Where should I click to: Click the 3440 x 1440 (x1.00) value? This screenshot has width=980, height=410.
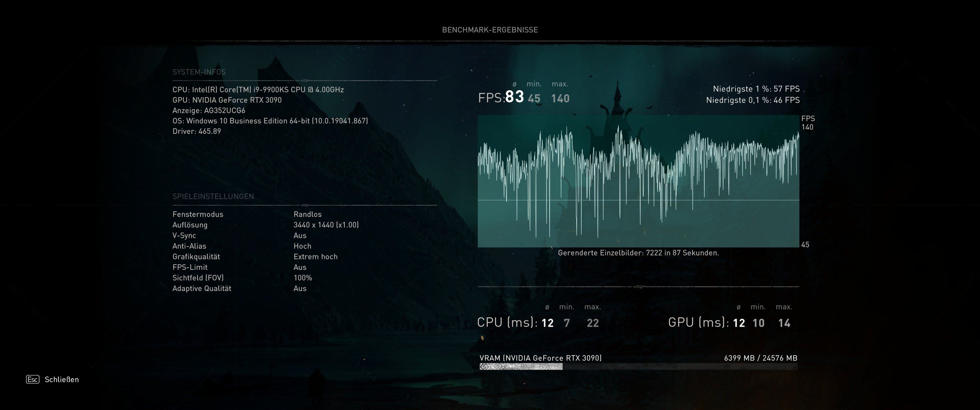pos(326,225)
